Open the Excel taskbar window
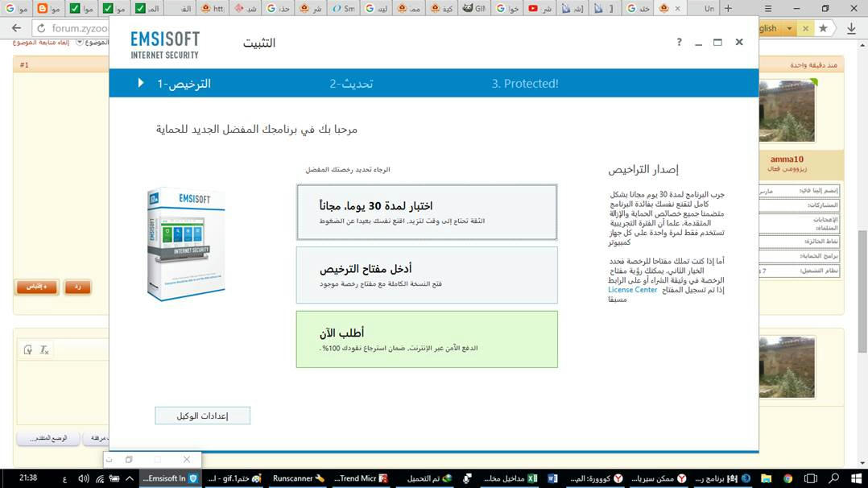The width and height of the screenshot is (868, 488). (510, 478)
